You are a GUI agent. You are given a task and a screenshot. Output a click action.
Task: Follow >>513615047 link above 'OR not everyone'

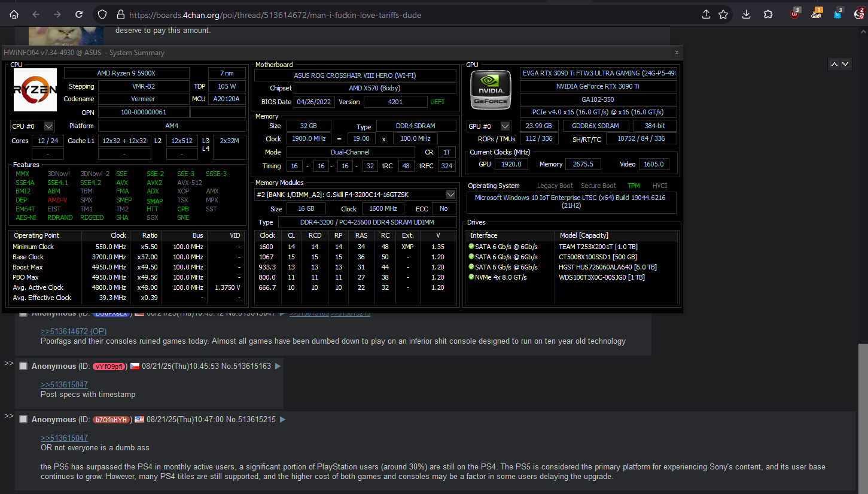64,438
